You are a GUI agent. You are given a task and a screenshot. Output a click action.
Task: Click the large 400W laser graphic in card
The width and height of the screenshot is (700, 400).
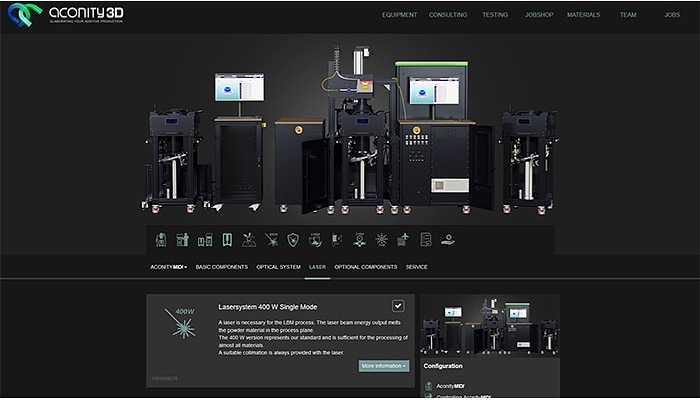180,322
